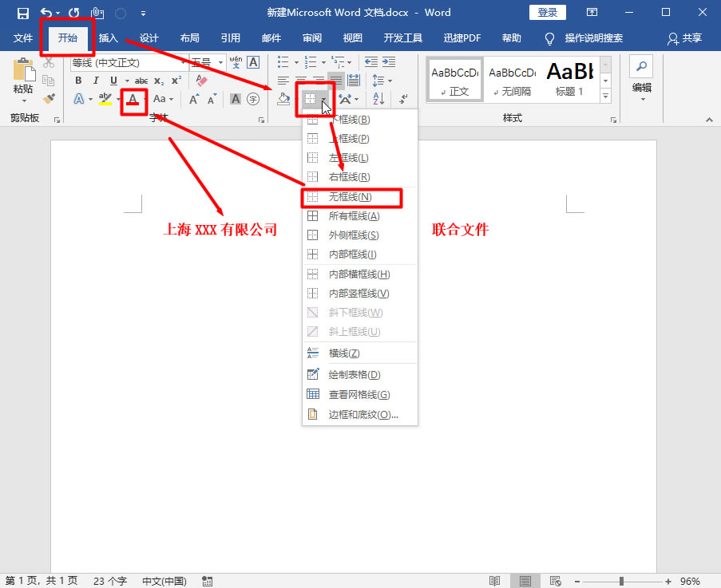Click the 登录 button
The height and width of the screenshot is (588, 721).
[x=548, y=12]
